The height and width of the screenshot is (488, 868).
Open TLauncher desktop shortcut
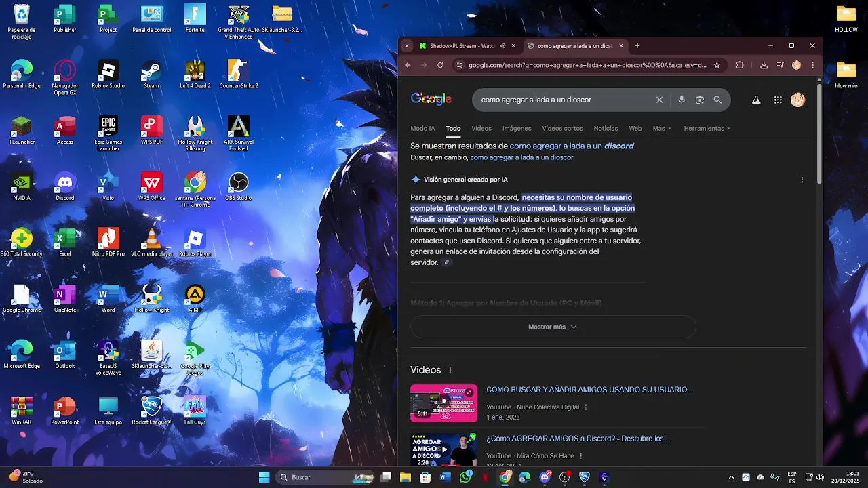coord(22,130)
